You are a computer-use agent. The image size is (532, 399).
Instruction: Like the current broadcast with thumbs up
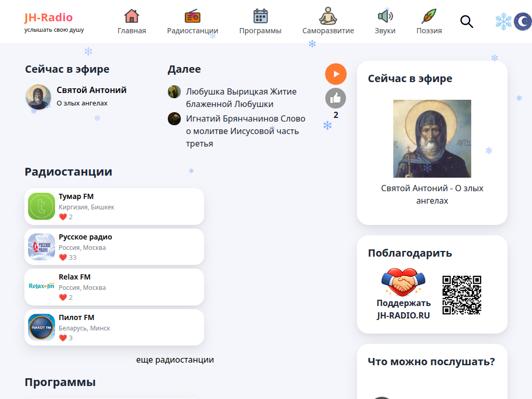(x=336, y=98)
